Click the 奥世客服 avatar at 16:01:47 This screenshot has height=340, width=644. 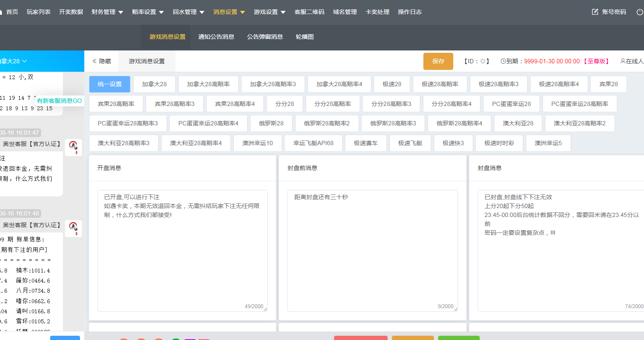point(73,147)
